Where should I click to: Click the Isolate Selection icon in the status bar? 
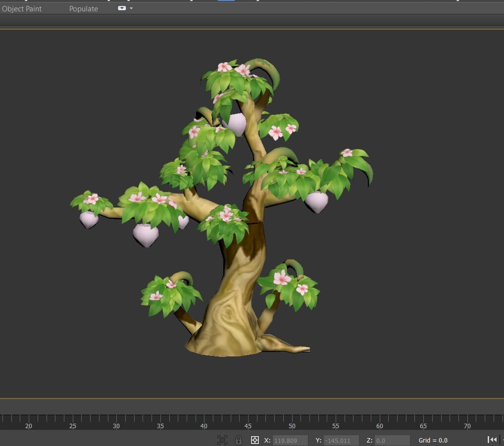click(221, 440)
